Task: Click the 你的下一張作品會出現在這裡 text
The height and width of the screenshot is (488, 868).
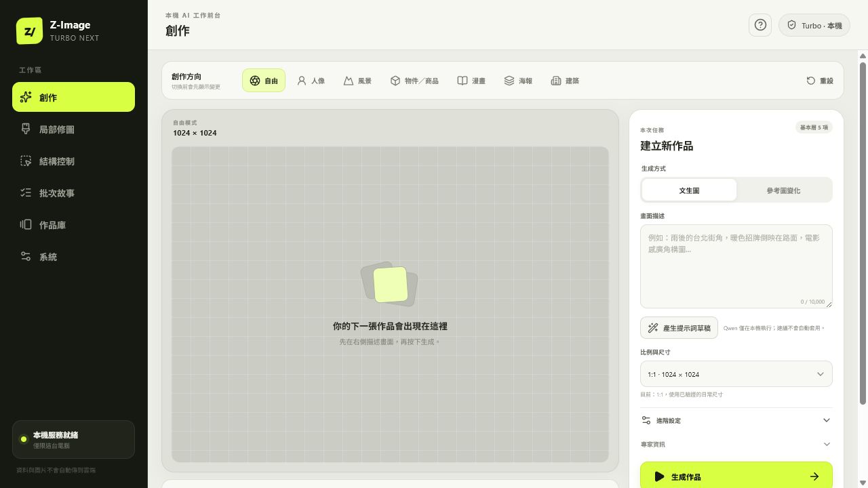Action: pos(390,326)
